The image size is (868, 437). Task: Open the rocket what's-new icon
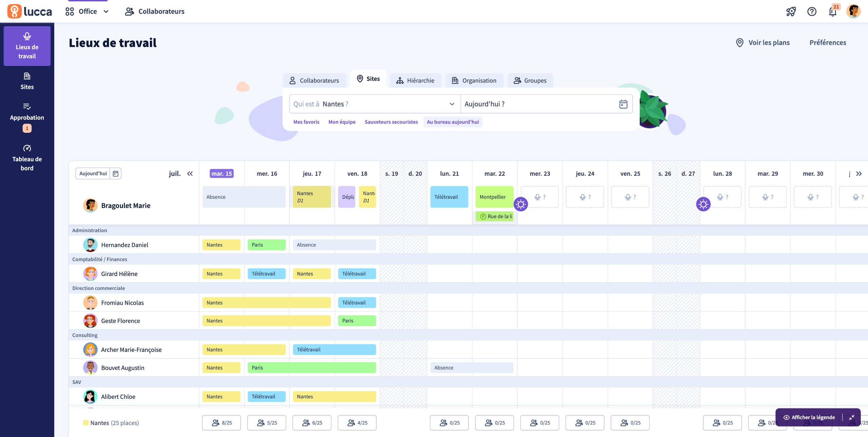click(791, 12)
